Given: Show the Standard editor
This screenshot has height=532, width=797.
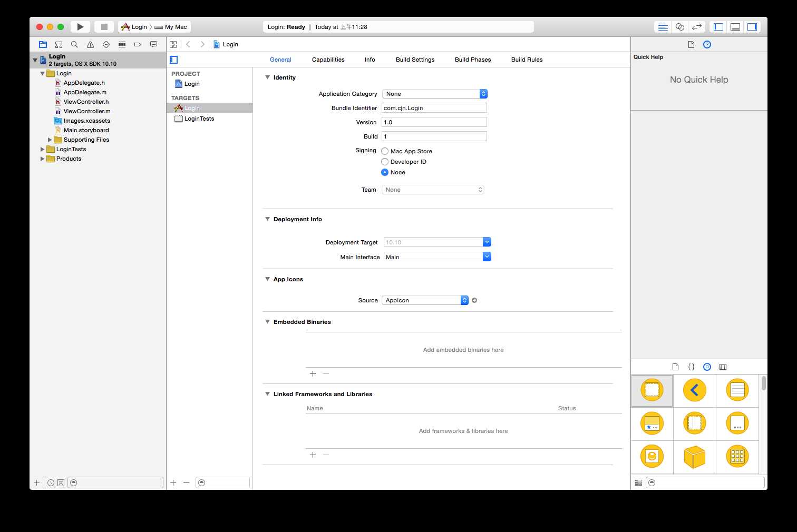Looking at the screenshot, I should click(x=663, y=27).
